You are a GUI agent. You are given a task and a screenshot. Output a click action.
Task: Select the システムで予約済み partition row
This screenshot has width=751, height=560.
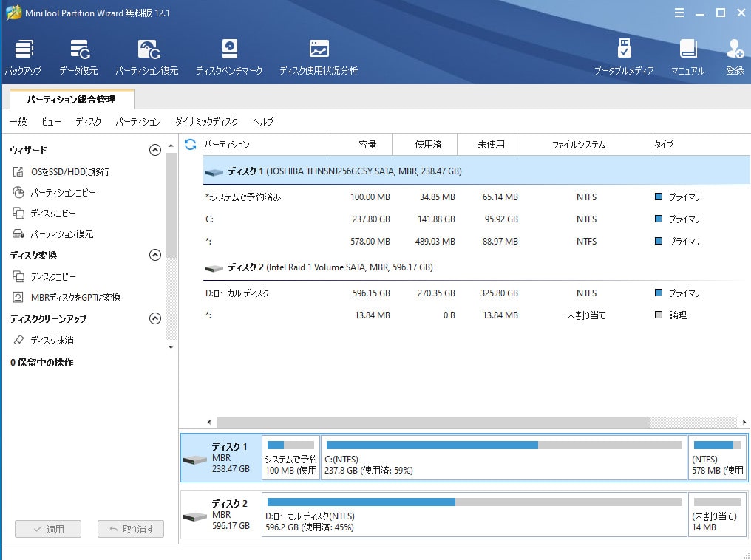477,197
